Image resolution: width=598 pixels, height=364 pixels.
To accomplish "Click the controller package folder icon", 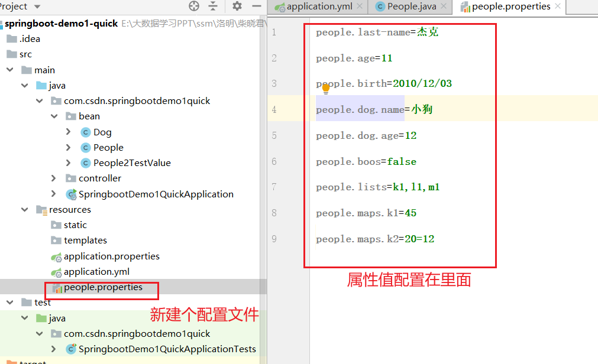I will pos(71,178).
